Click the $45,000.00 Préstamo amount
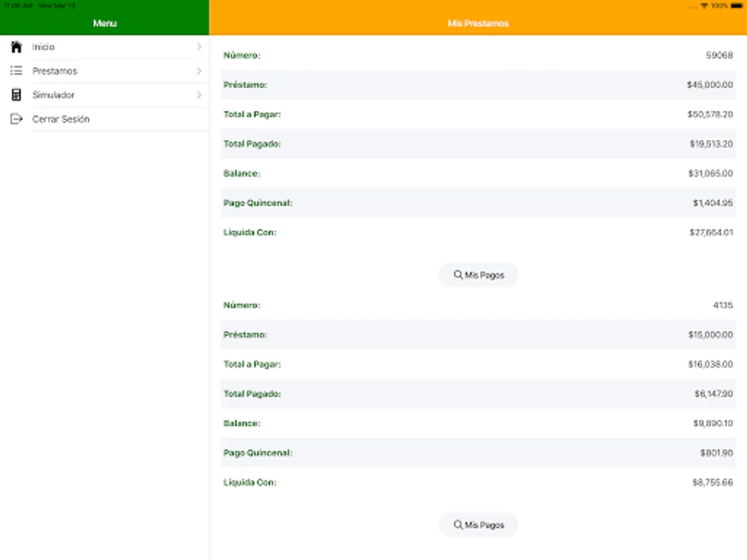The width and height of the screenshot is (747, 560). pyautogui.click(x=710, y=85)
